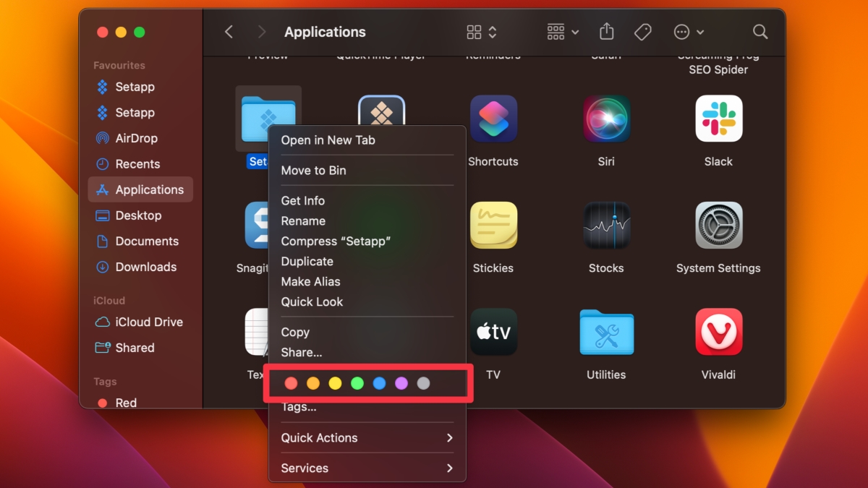Launch Siri from its app icon
The height and width of the screenshot is (488, 868).
tap(606, 118)
